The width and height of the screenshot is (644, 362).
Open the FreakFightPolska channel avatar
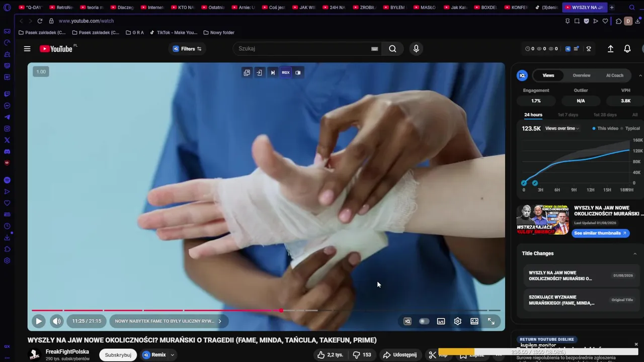35,354
